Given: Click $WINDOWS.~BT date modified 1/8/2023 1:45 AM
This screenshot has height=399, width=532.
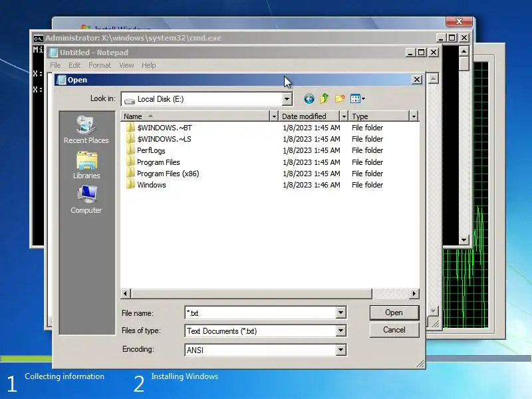Looking at the screenshot, I should coord(311,128).
